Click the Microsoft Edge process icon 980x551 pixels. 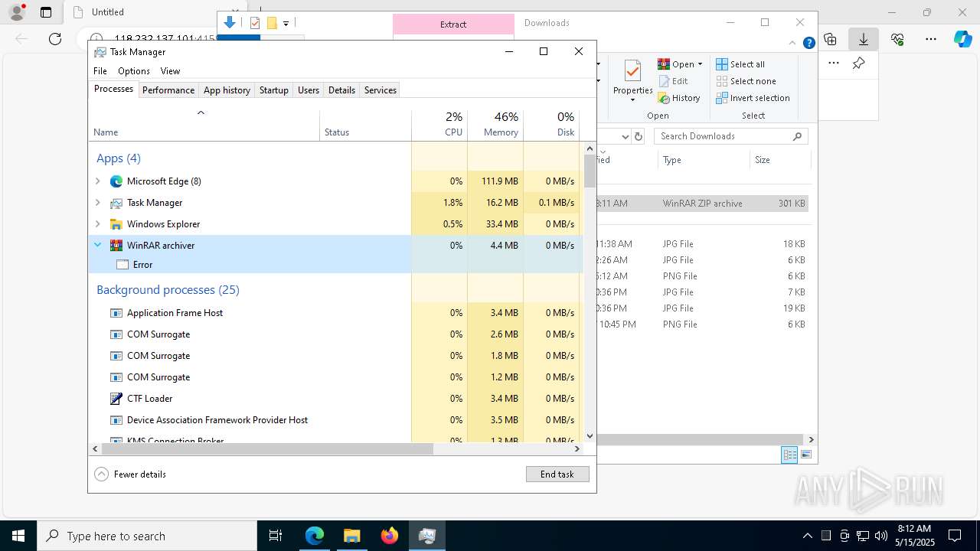pyautogui.click(x=116, y=181)
